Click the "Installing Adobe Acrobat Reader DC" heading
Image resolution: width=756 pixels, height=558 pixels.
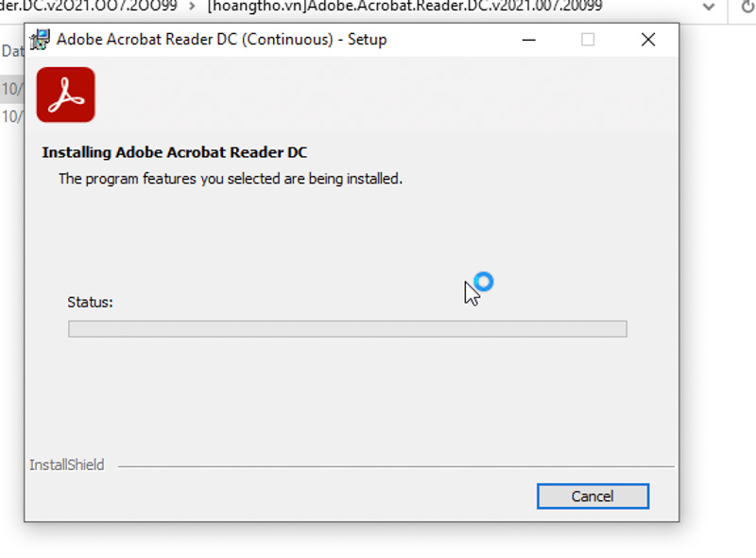coord(175,152)
